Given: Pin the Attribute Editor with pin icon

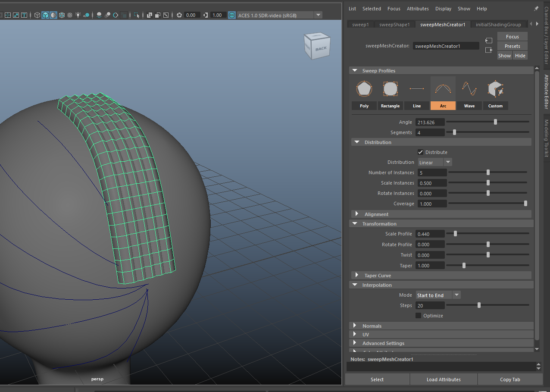Looking at the screenshot, I should coord(536,8).
